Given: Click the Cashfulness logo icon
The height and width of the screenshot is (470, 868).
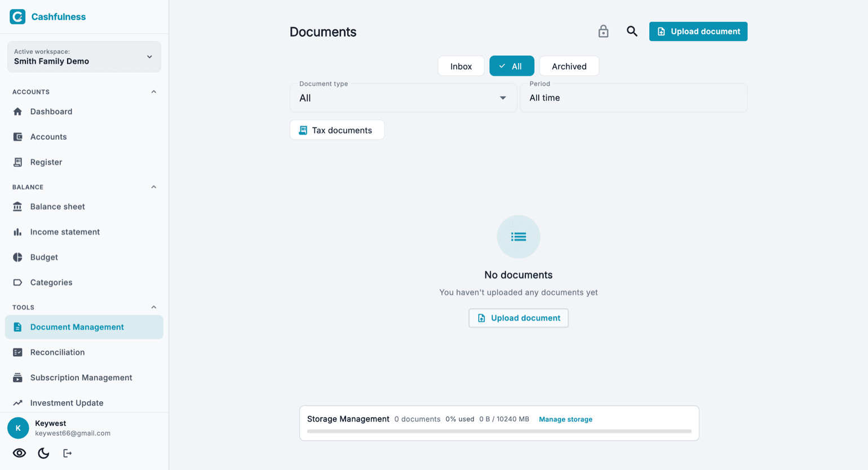Looking at the screenshot, I should (17, 17).
